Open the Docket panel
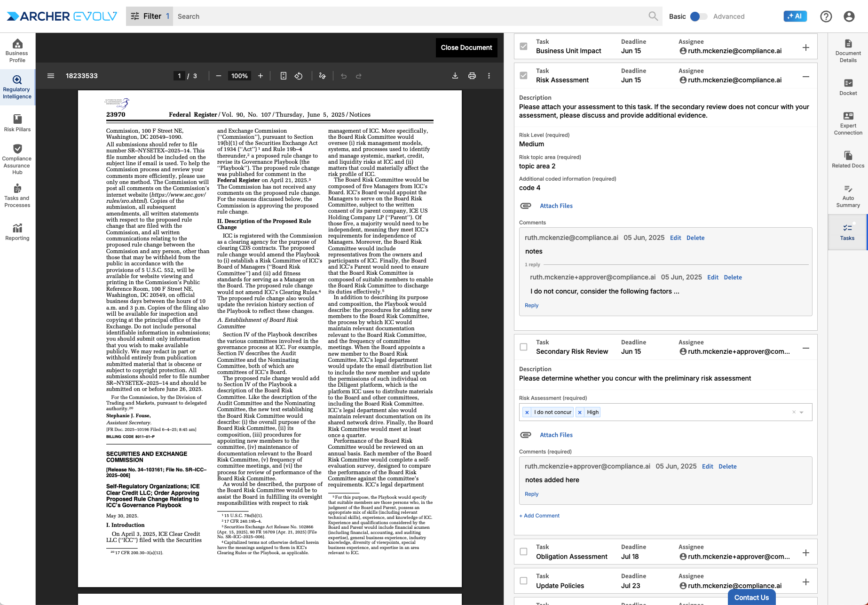 coord(848,87)
